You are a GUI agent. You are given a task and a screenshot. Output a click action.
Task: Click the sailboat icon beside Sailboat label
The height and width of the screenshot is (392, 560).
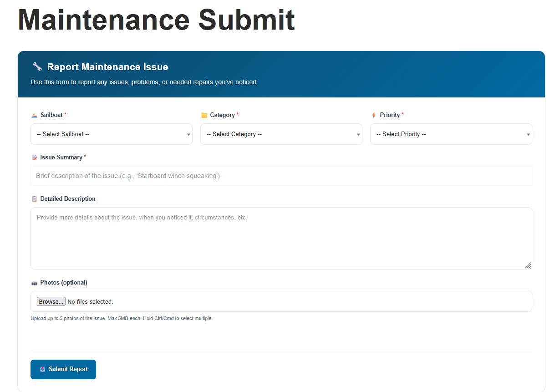click(34, 115)
